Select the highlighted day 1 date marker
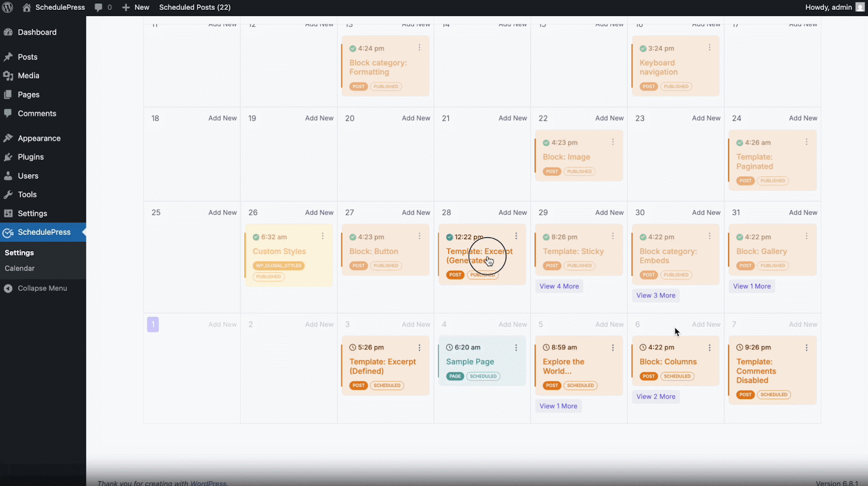This screenshot has height=486, width=868. point(153,325)
